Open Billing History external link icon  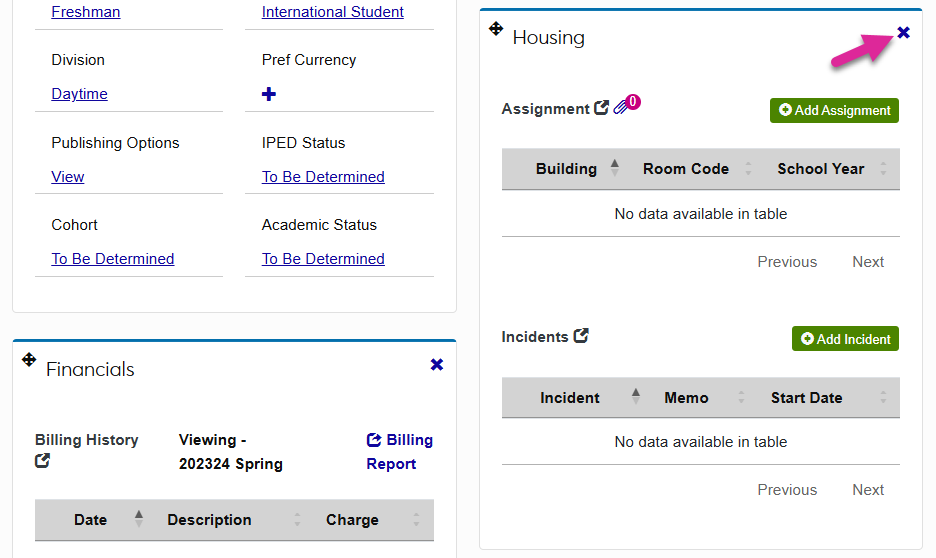tap(43, 461)
